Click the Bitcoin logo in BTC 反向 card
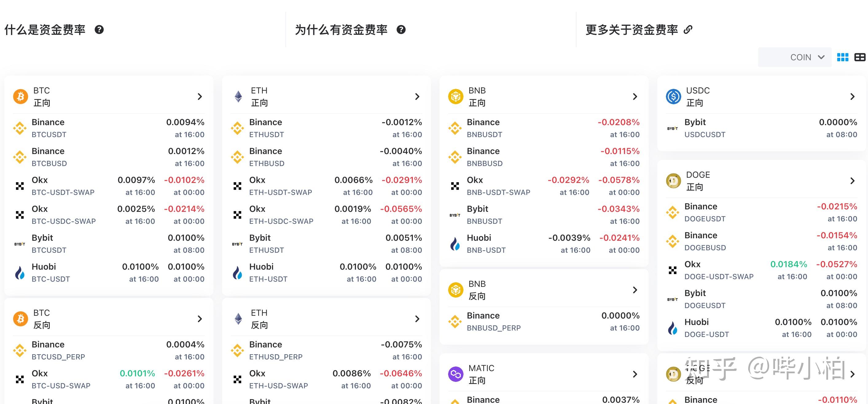The height and width of the screenshot is (404, 868). (21, 319)
